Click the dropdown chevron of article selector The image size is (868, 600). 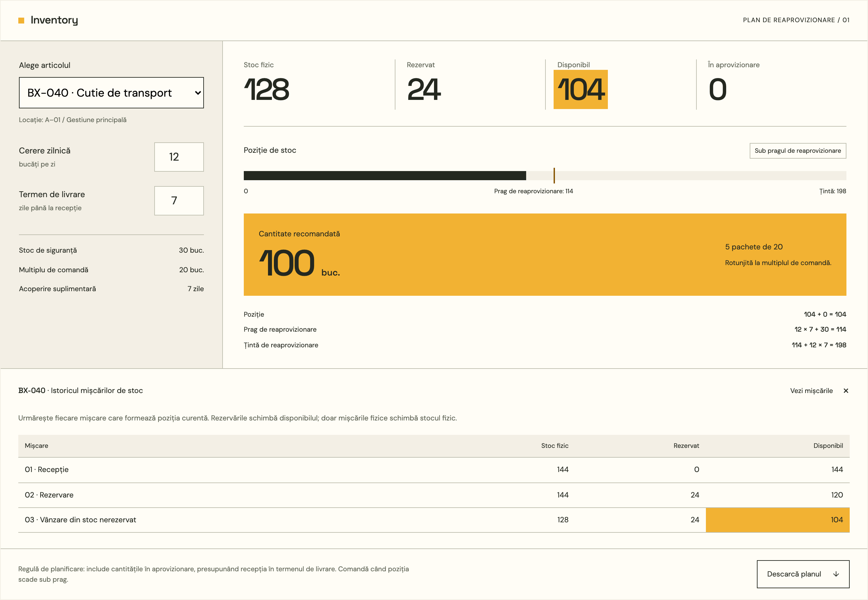click(x=197, y=93)
